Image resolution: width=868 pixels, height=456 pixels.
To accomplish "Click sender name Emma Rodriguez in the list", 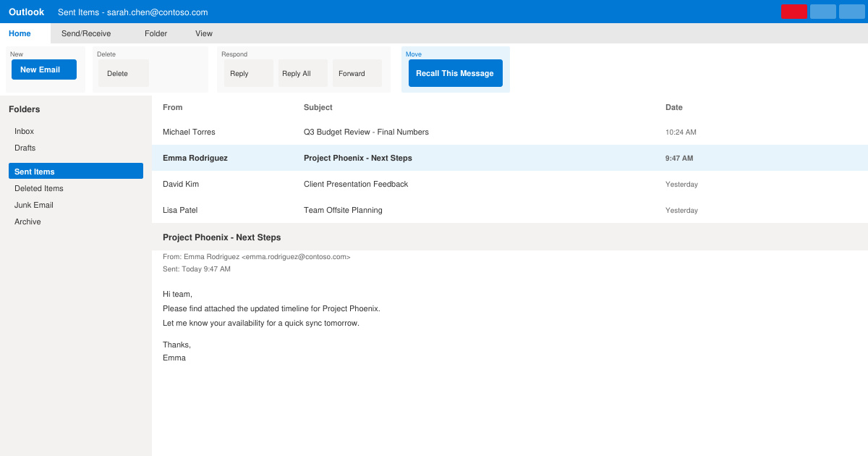I will click(195, 158).
